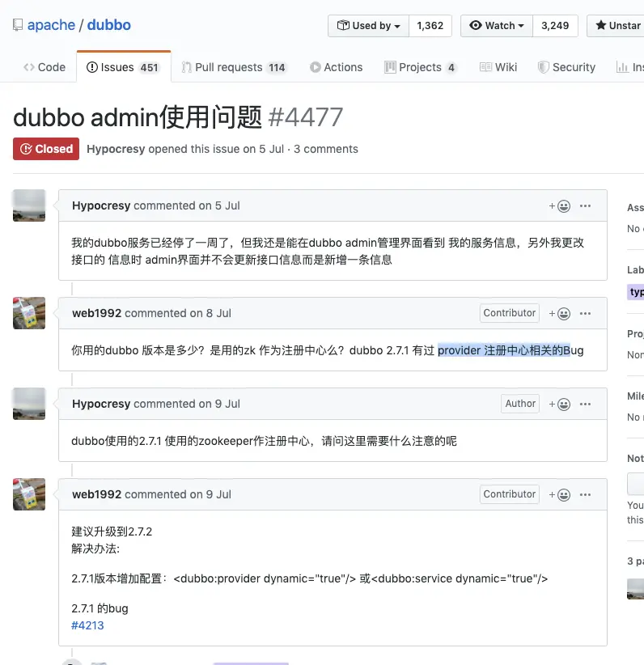Screen dimensions: 644x665
Task: Switch to the Pull requests tab
Action: (234, 67)
